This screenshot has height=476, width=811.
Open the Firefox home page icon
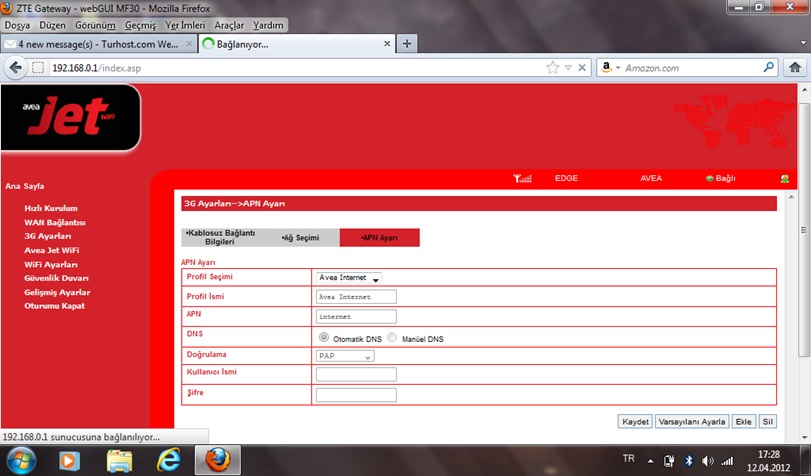[x=794, y=67]
